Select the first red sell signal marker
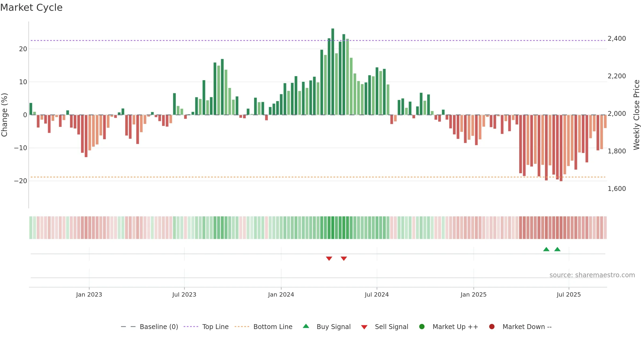 (x=329, y=258)
